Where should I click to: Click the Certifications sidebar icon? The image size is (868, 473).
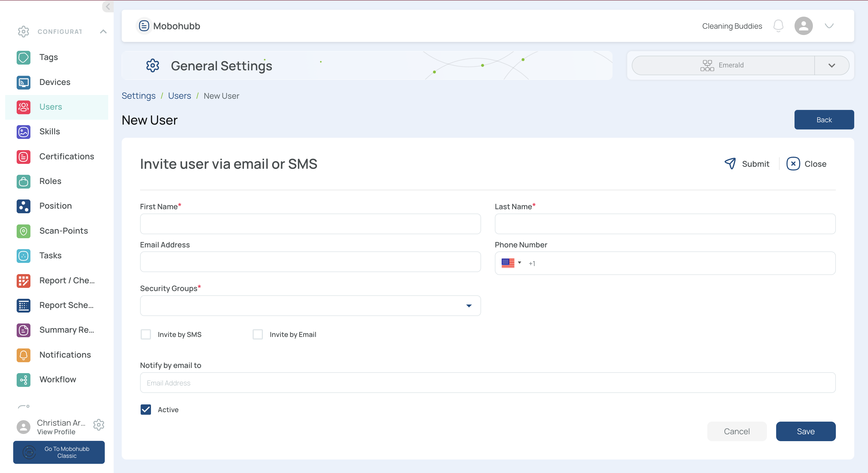pos(23,157)
